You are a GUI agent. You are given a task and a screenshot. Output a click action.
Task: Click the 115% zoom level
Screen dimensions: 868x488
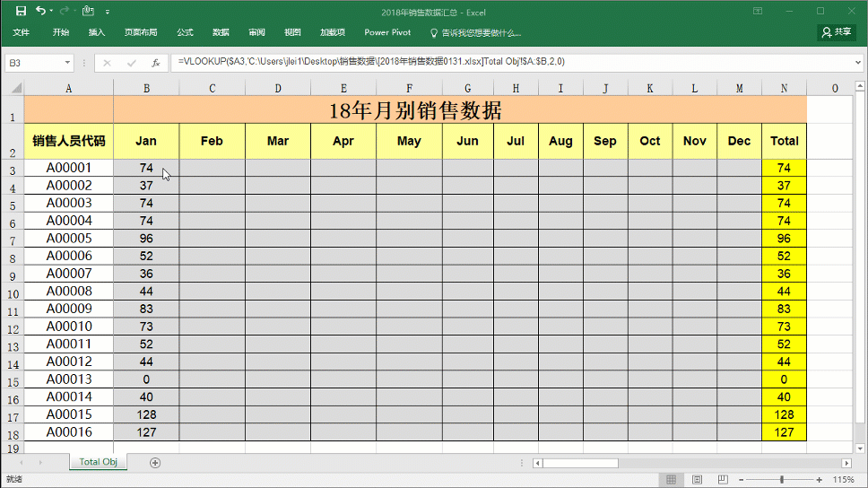pos(843,480)
